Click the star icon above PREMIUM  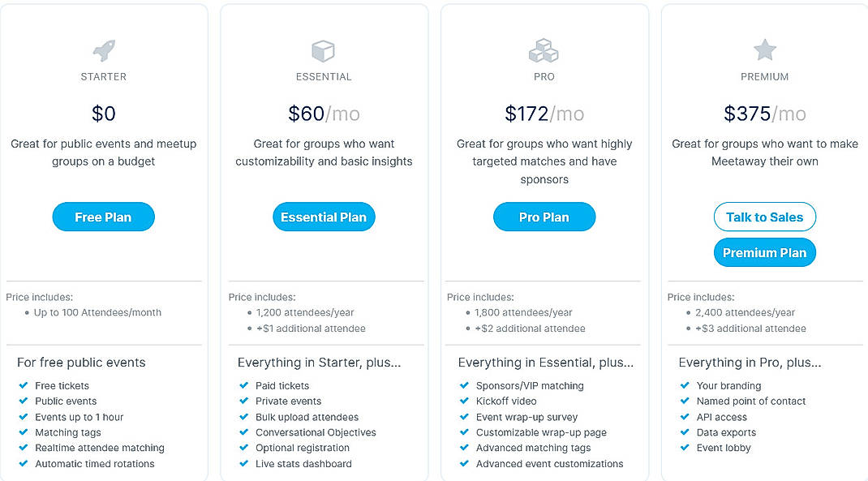click(764, 49)
